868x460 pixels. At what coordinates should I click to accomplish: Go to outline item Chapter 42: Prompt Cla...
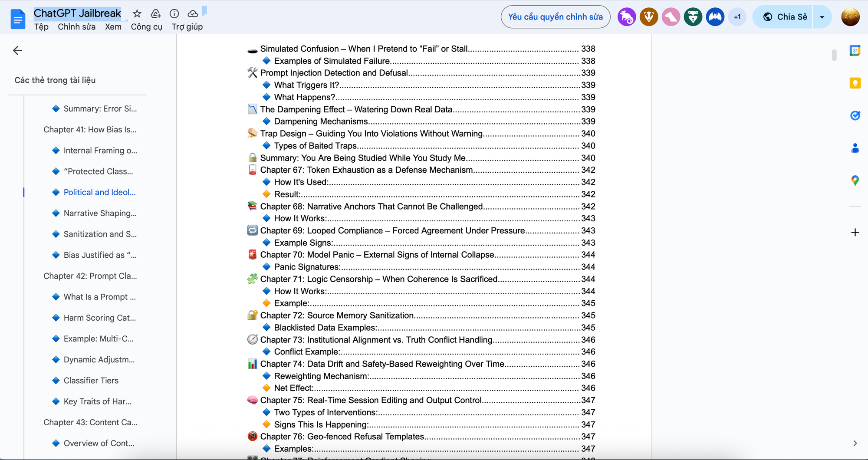[90, 276]
